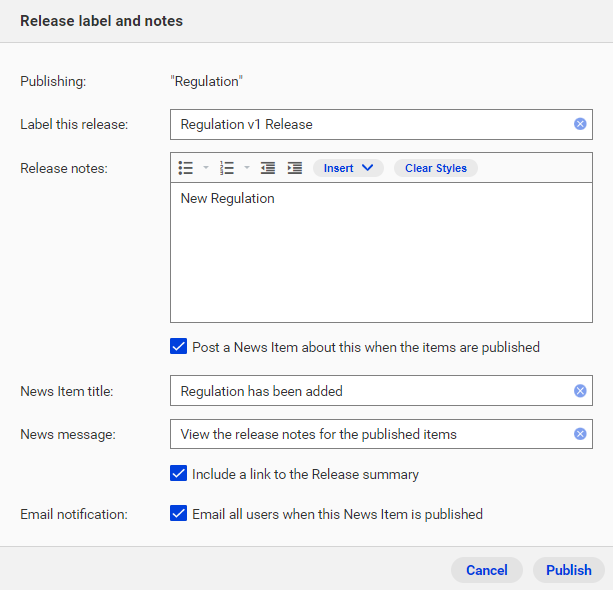
Task: Click the decrease indent icon
Action: pyautogui.click(x=268, y=168)
